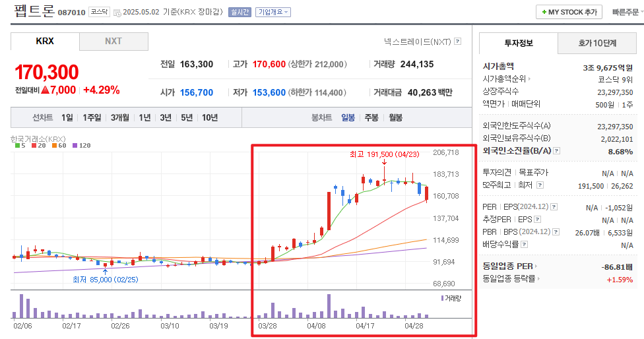Click the red up-triangle price change icon
The image size is (644, 339).
[45, 90]
